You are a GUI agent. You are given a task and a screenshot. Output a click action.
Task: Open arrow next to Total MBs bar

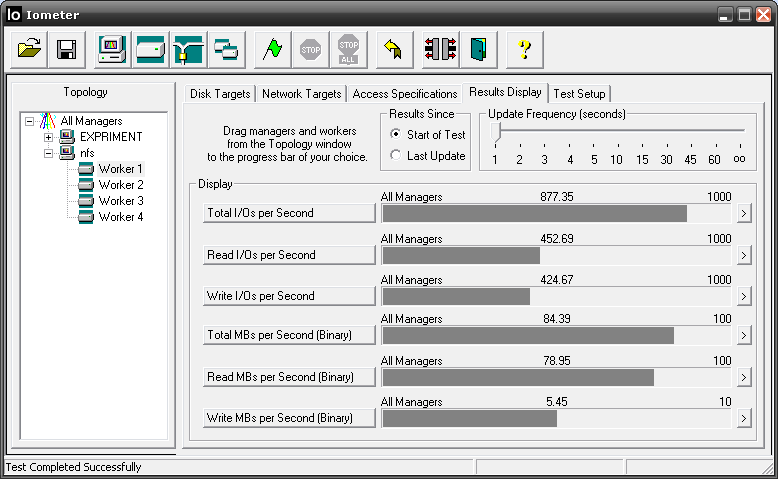point(743,335)
